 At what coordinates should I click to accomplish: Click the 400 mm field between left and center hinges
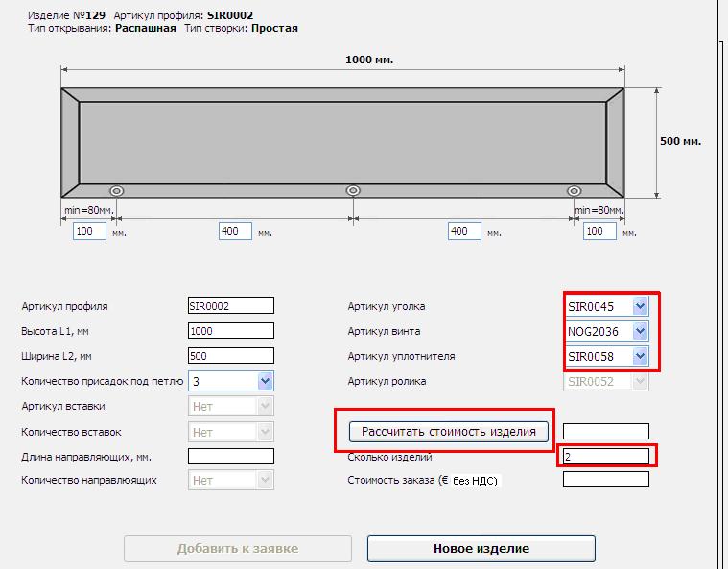[235, 231]
